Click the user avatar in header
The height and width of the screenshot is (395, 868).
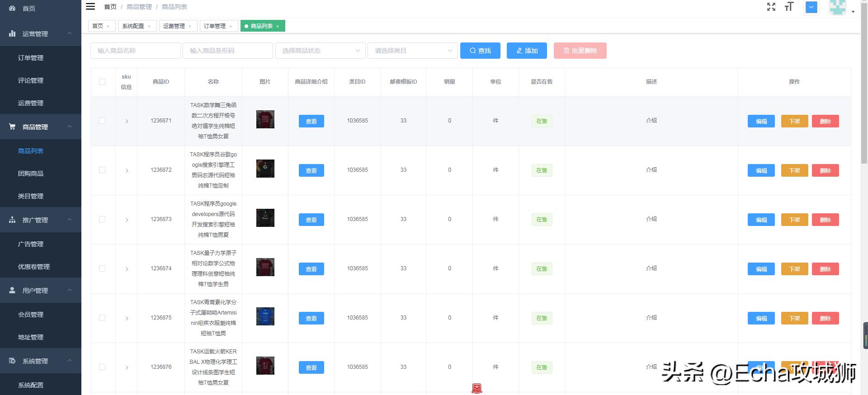click(837, 8)
